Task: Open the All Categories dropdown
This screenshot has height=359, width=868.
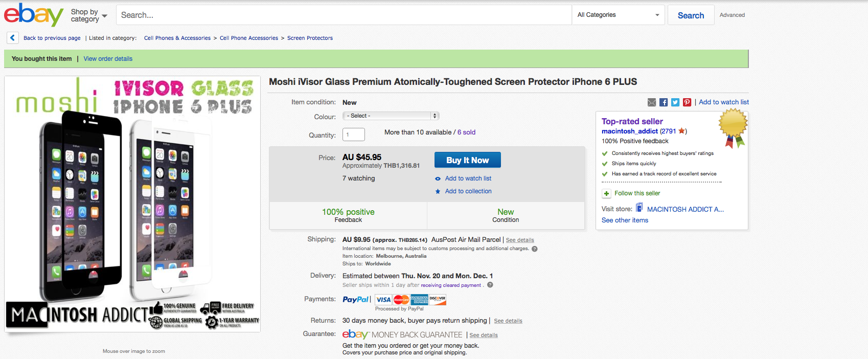Action: (618, 15)
